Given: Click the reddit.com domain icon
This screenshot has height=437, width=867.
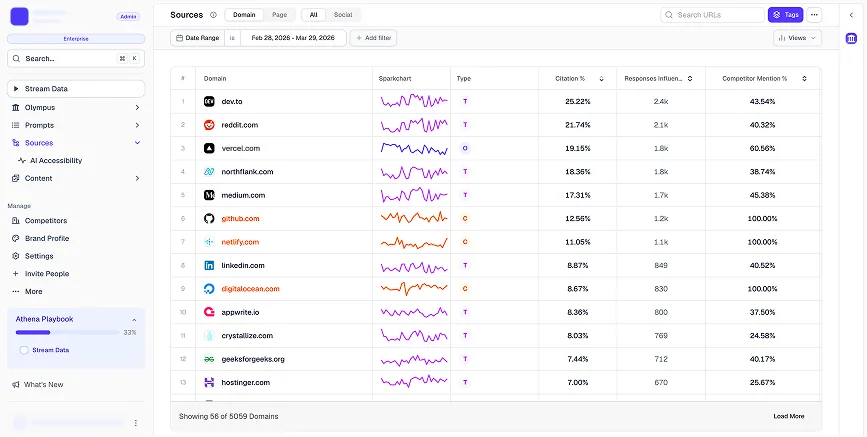Looking at the screenshot, I should 210,125.
